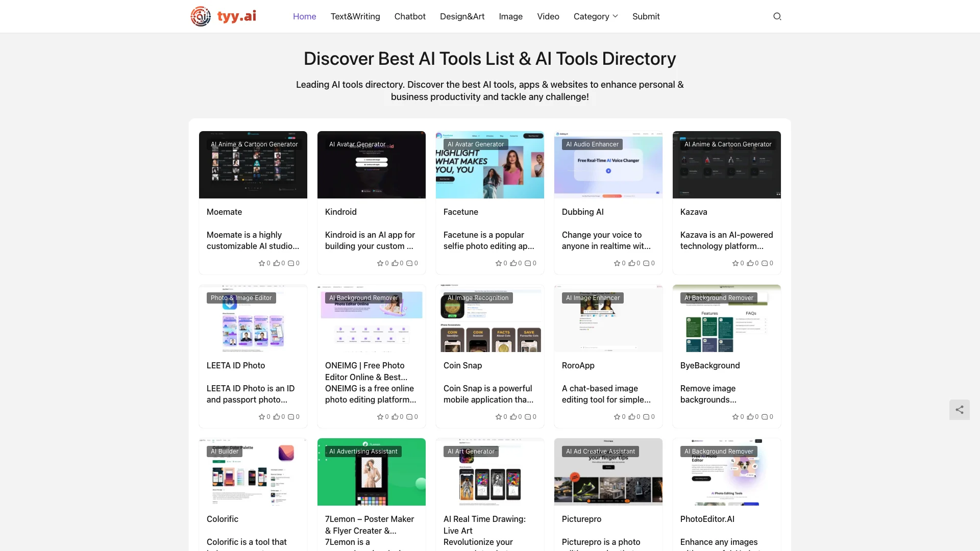
Task: Click AI Image Recognition tag
Action: (x=478, y=298)
